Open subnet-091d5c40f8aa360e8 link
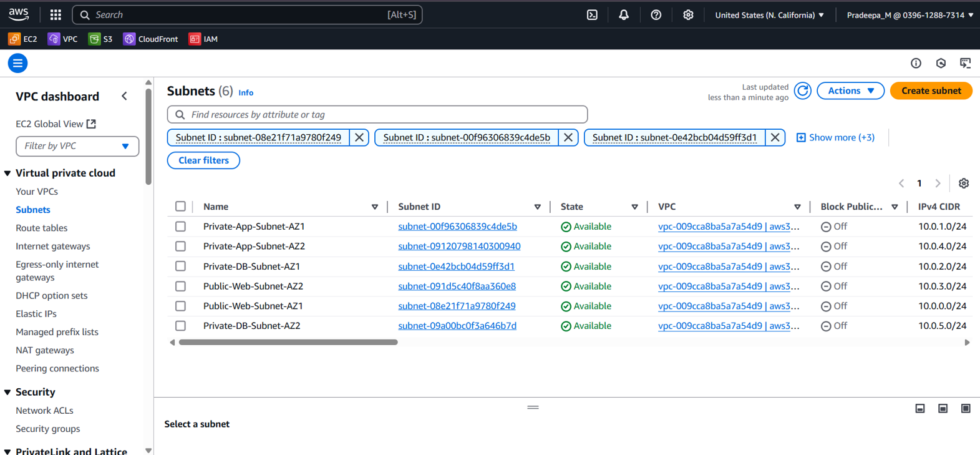 (x=457, y=286)
